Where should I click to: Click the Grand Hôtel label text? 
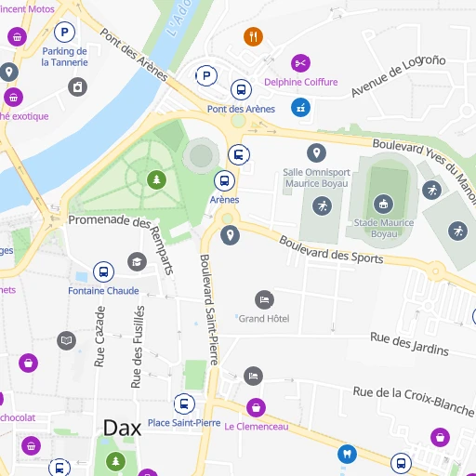click(264, 319)
